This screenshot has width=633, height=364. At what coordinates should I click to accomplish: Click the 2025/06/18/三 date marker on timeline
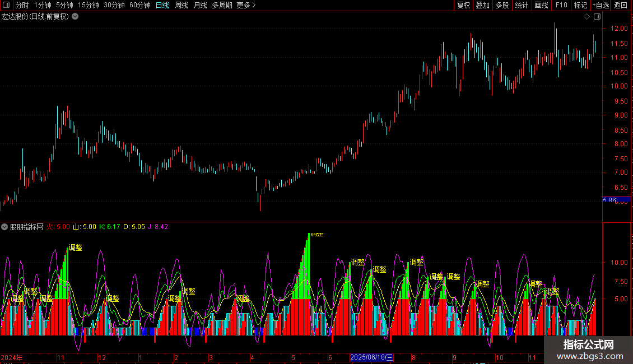371,357
